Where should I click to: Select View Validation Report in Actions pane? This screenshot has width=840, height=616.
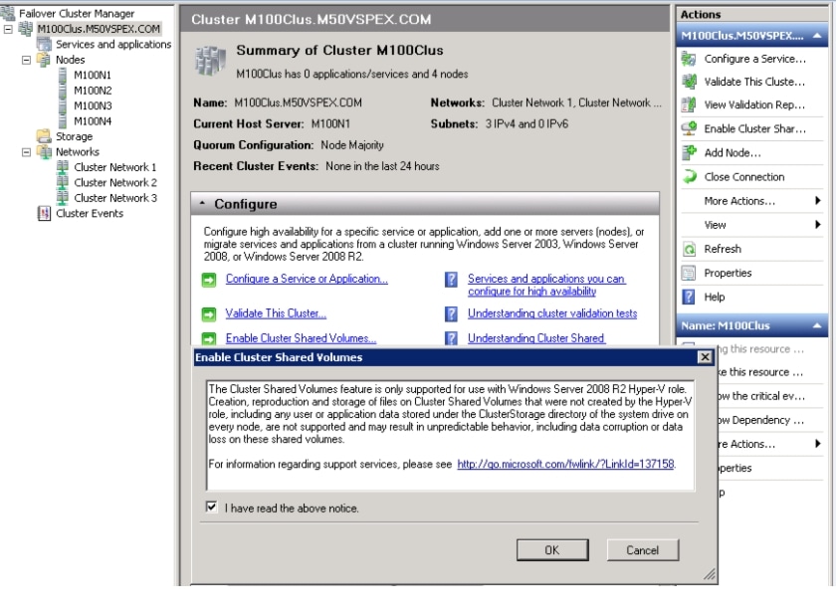pos(754,104)
